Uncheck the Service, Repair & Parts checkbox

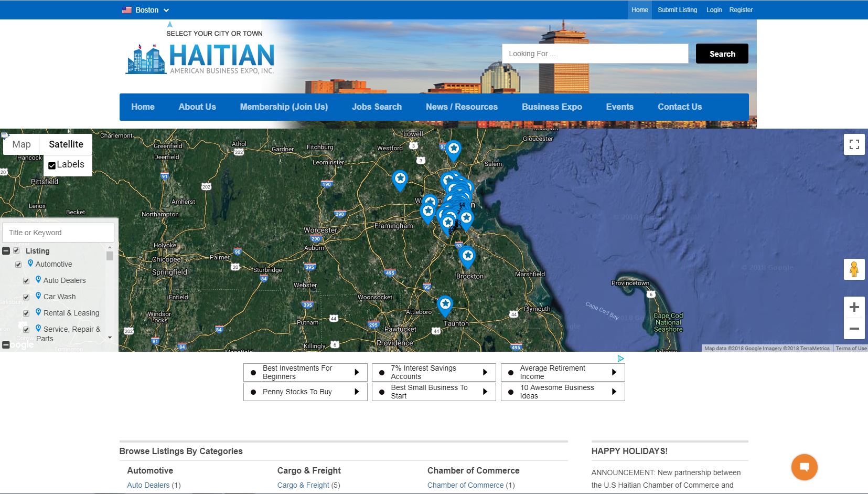[26, 330]
